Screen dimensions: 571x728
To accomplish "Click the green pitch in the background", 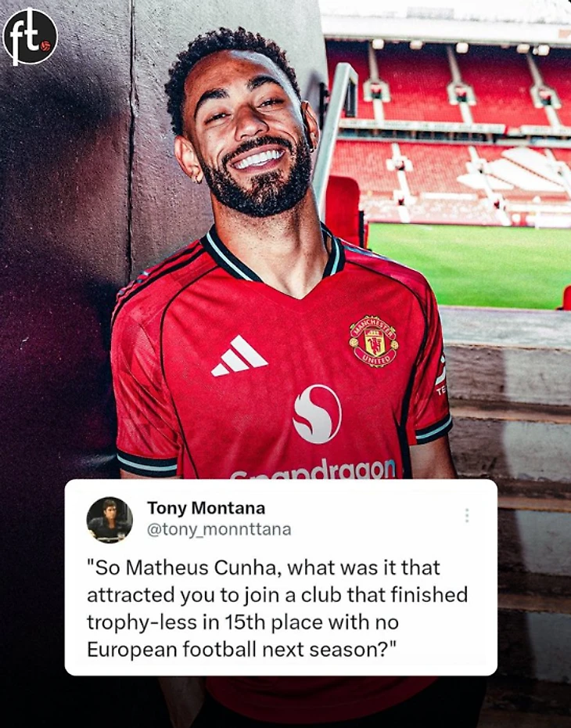I will [x=469, y=265].
